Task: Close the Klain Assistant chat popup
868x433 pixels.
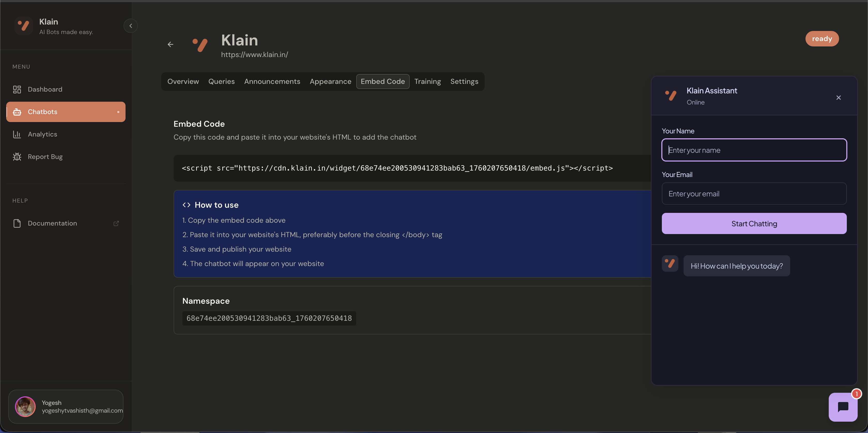Action: point(839,98)
